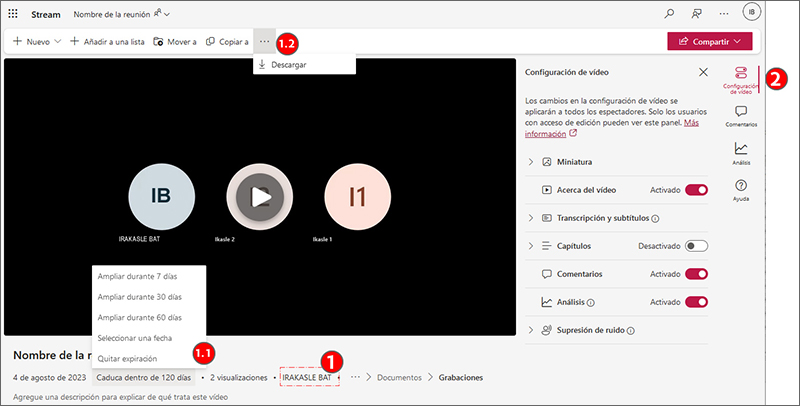Image resolution: width=800 pixels, height=406 pixels.
Task: Click the search magnifier icon
Action: (x=670, y=13)
